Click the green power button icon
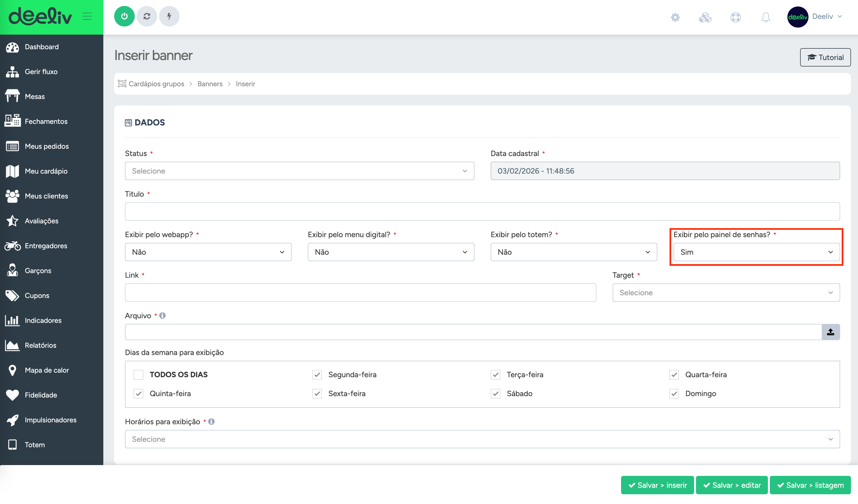The width and height of the screenshot is (858, 504). coord(124,16)
